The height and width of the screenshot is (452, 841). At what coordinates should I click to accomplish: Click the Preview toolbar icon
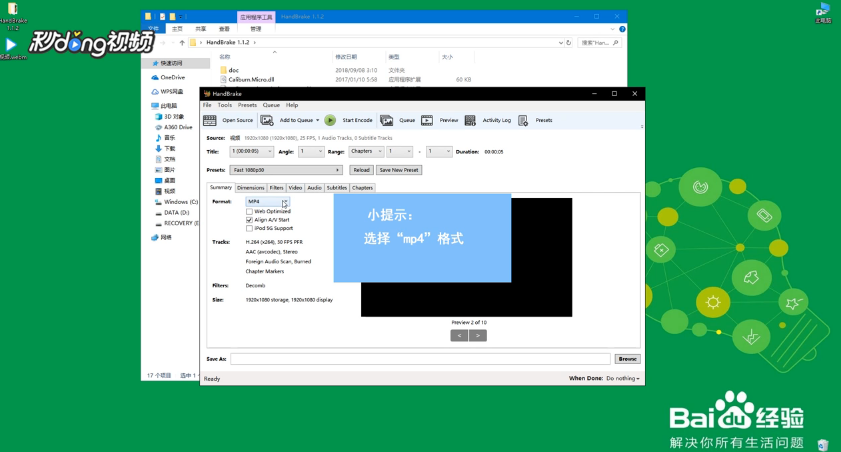[x=427, y=121]
